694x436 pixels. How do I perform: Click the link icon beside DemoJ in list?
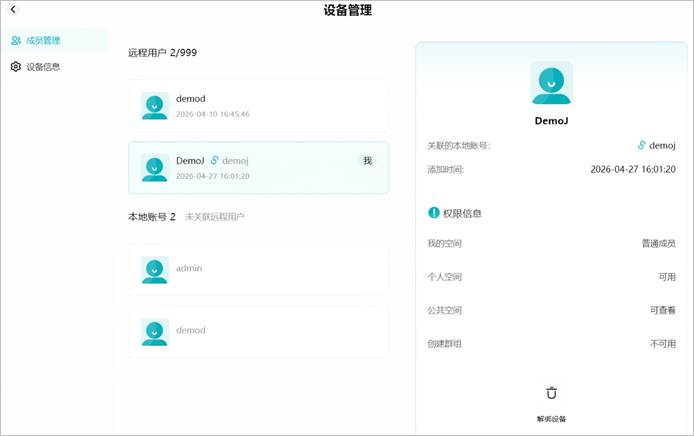(x=214, y=160)
